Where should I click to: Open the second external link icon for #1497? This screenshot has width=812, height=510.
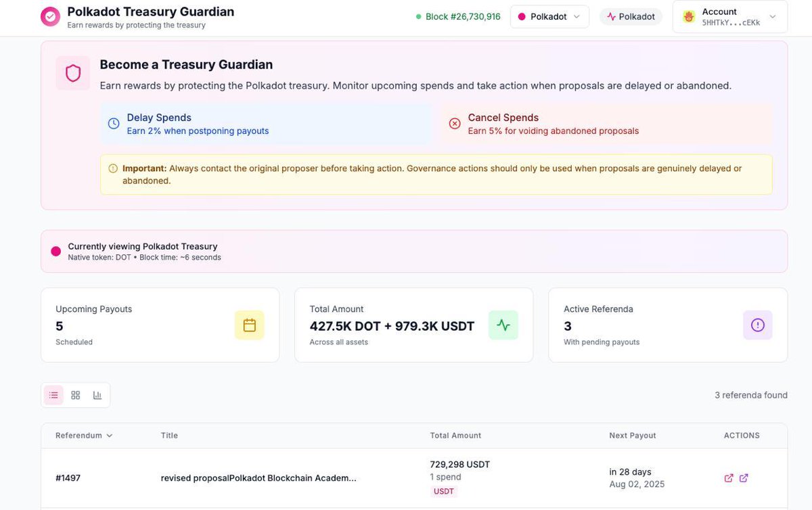point(744,478)
